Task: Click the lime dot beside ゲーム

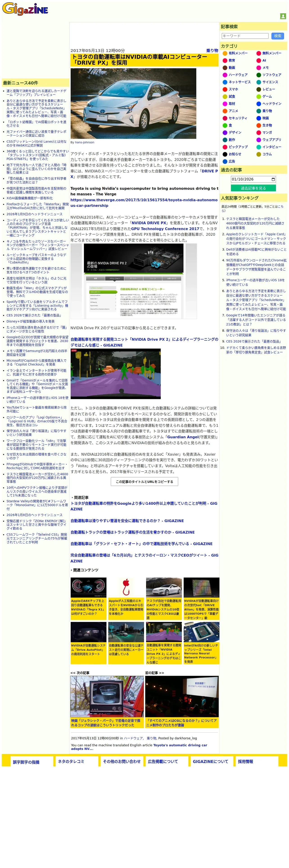Action: 258,96
